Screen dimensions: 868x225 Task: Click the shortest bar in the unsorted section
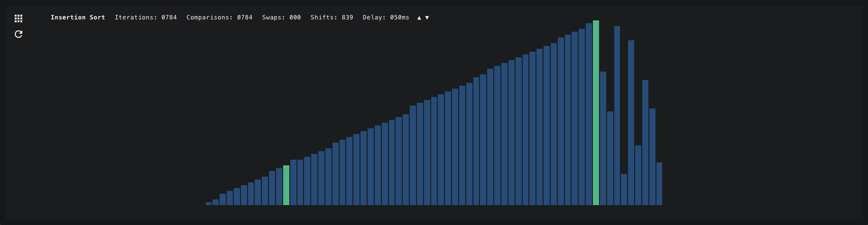pos(624,189)
